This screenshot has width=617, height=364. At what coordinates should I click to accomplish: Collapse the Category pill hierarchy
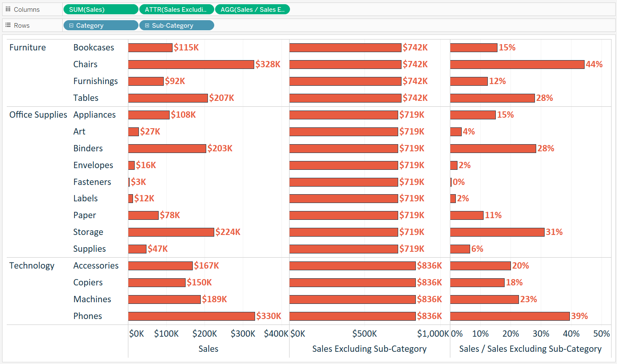point(71,25)
